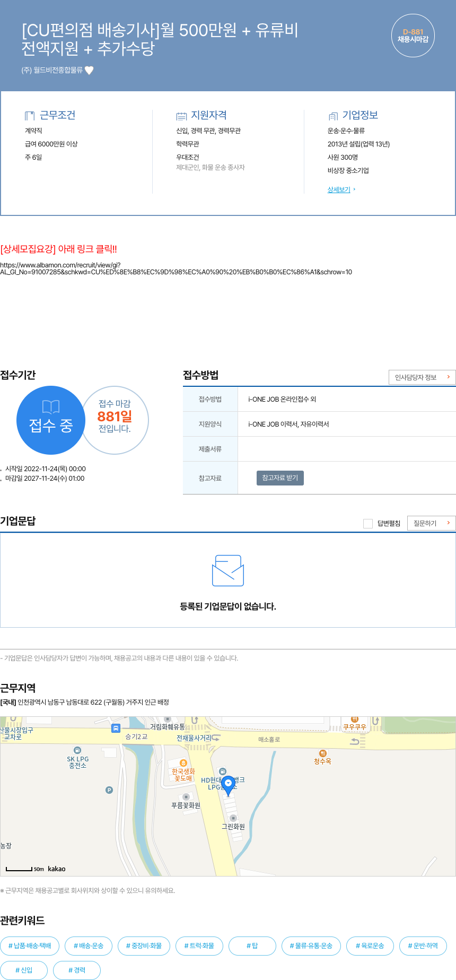Screen dimensions: 456x980
Task: Select keyword tag #배송·운송
Action: pos(89,946)
